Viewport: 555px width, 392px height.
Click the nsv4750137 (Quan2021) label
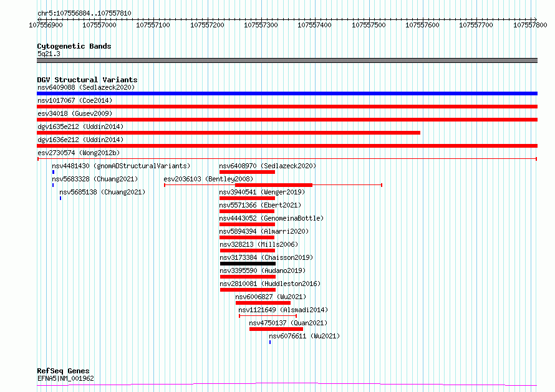point(288,323)
